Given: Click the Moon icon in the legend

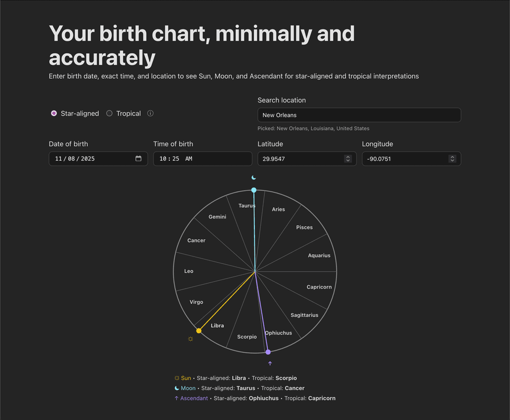Looking at the screenshot, I should point(176,388).
